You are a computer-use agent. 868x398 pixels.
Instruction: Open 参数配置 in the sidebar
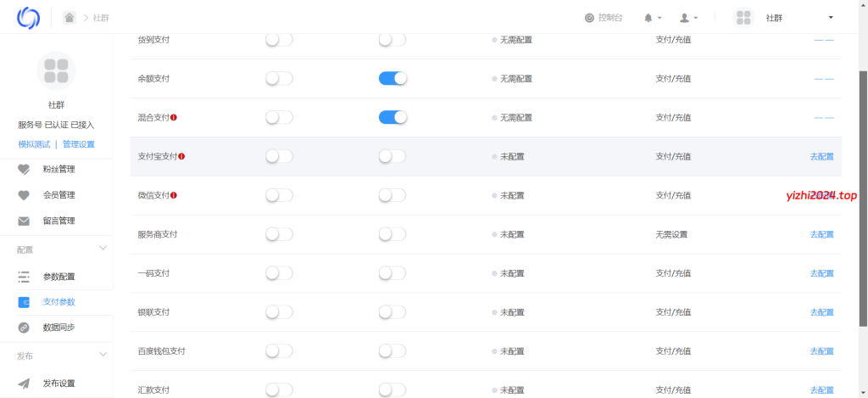point(58,277)
